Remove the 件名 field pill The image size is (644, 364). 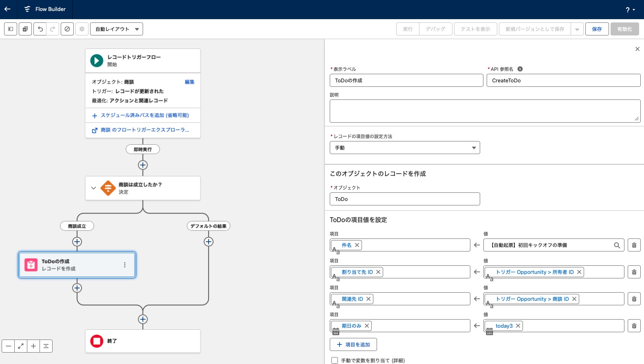click(x=357, y=245)
